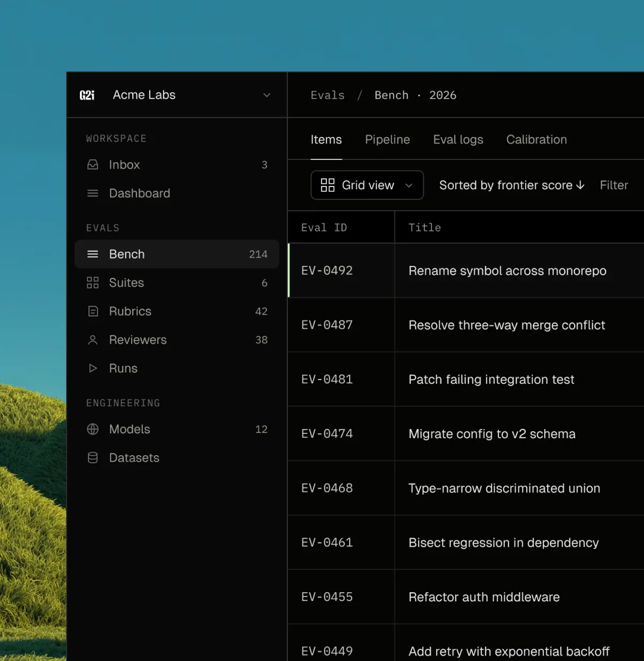Open Reviewers in the sidebar

click(x=177, y=340)
